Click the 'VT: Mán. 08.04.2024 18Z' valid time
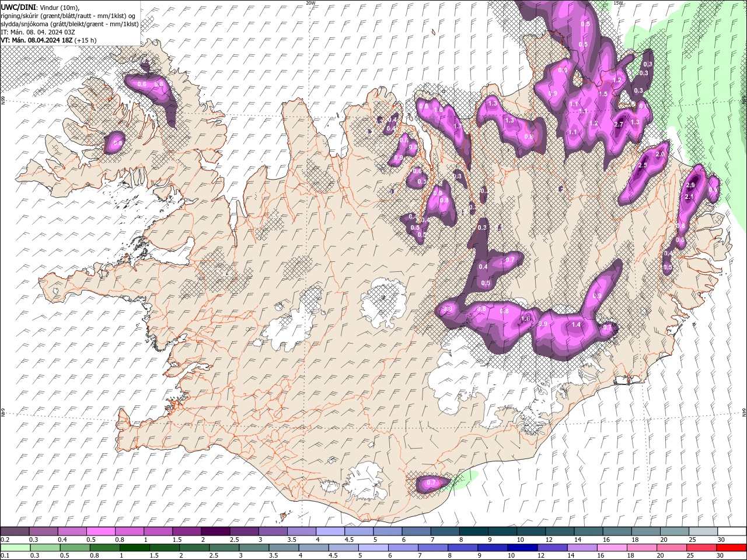 pos(37,40)
